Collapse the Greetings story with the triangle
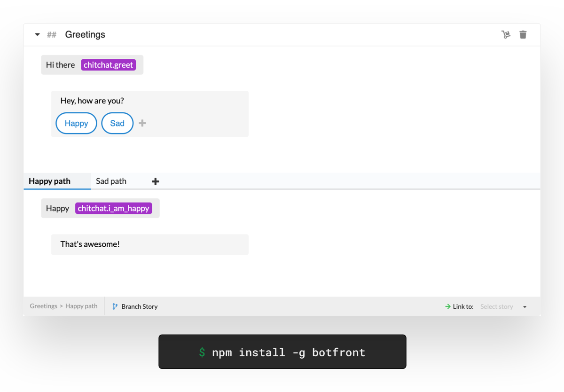 click(37, 34)
